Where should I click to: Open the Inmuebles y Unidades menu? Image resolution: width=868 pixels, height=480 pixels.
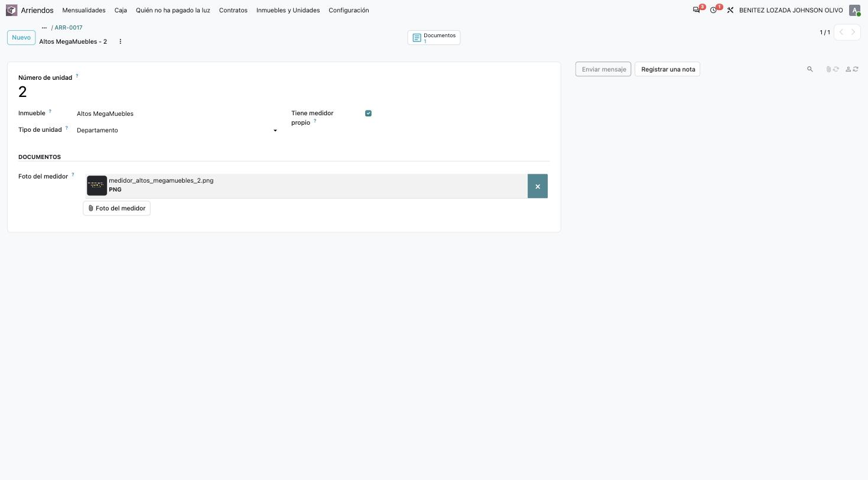288,10
